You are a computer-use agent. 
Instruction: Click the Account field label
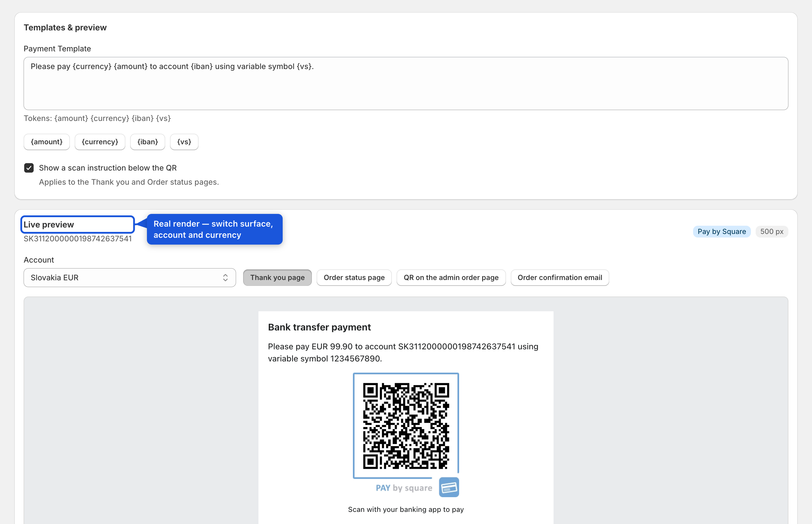pos(39,260)
